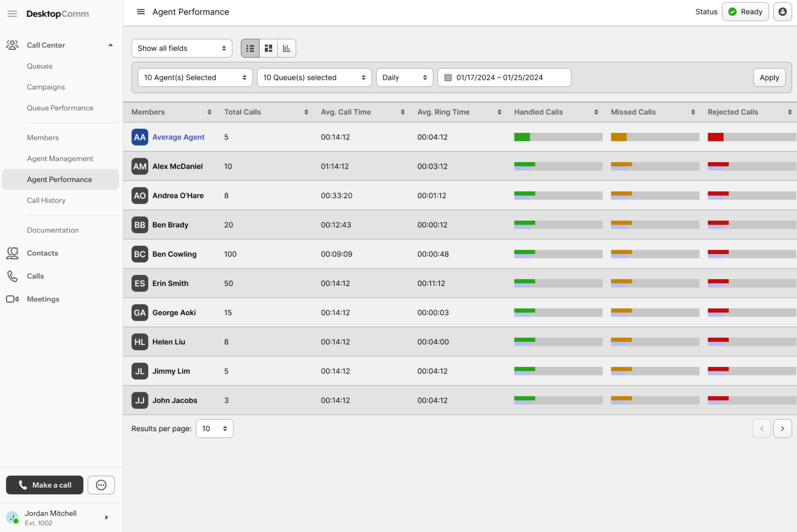Switch to bar chart view icon

[x=287, y=48]
